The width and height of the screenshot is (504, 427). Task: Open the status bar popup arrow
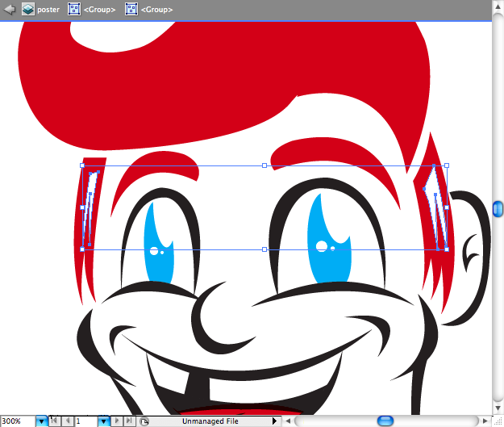pos(274,421)
